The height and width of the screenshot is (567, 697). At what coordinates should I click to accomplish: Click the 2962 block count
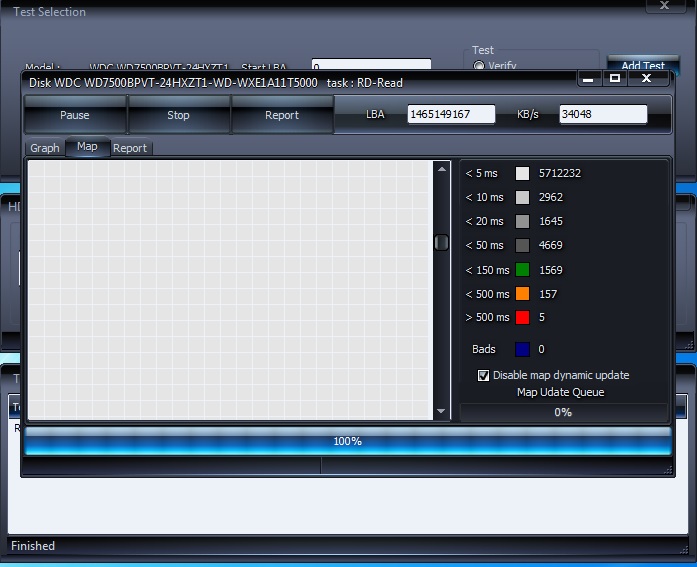click(551, 197)
